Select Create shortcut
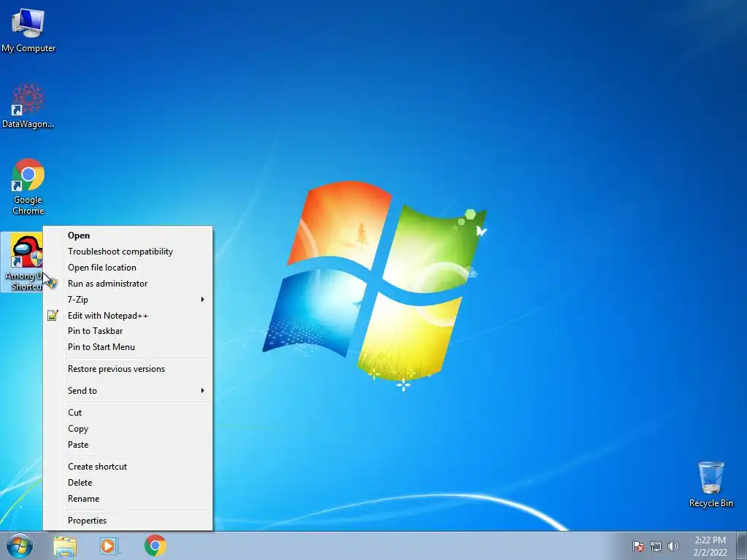The width and height of the screenshot is (747, 560). 128,467
